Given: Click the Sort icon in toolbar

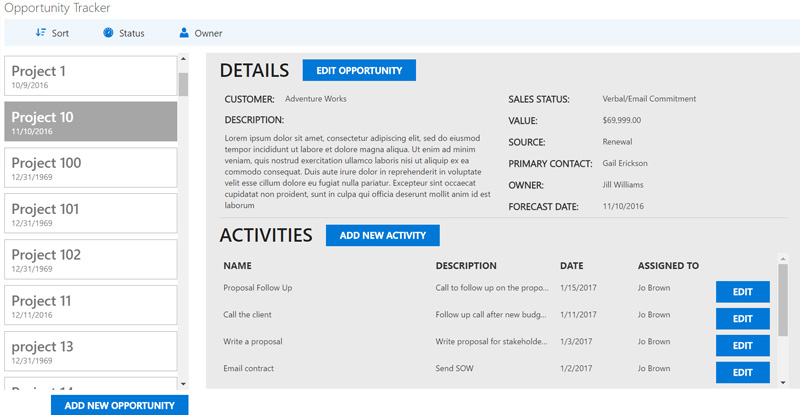Looking at the screenshot, I should 41,33.
